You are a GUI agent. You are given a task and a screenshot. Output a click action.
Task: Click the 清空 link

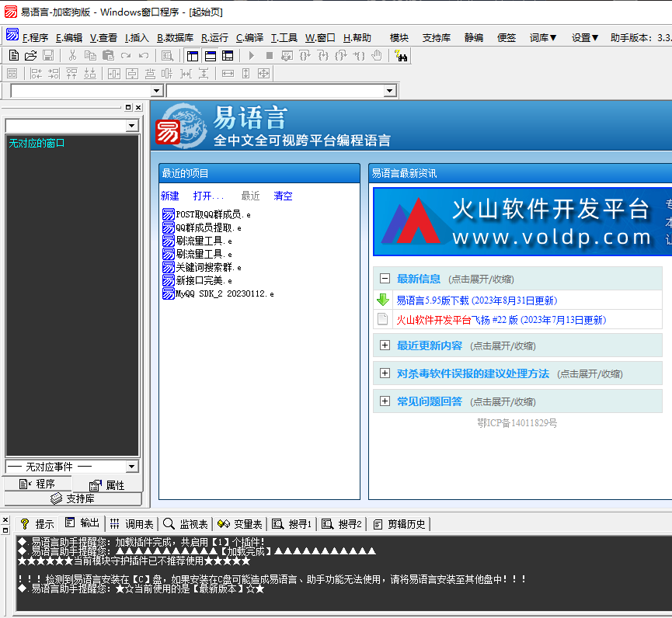tap(283, 196)
